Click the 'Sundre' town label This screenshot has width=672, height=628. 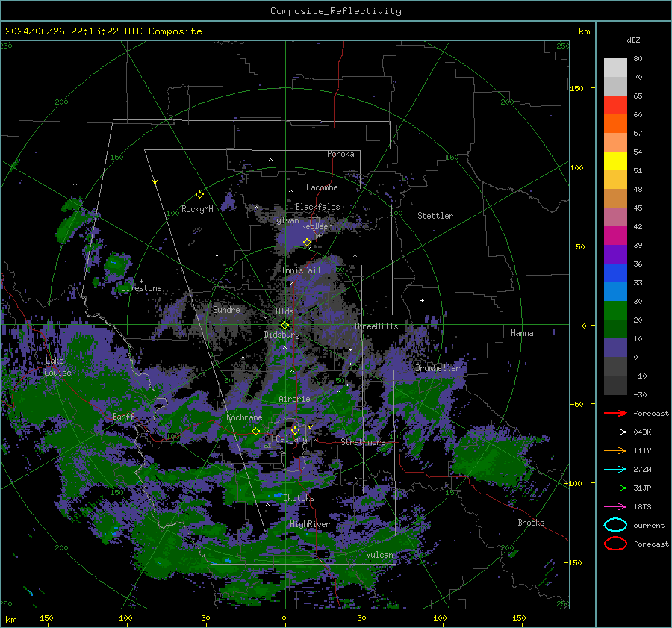tap(226, 309)
